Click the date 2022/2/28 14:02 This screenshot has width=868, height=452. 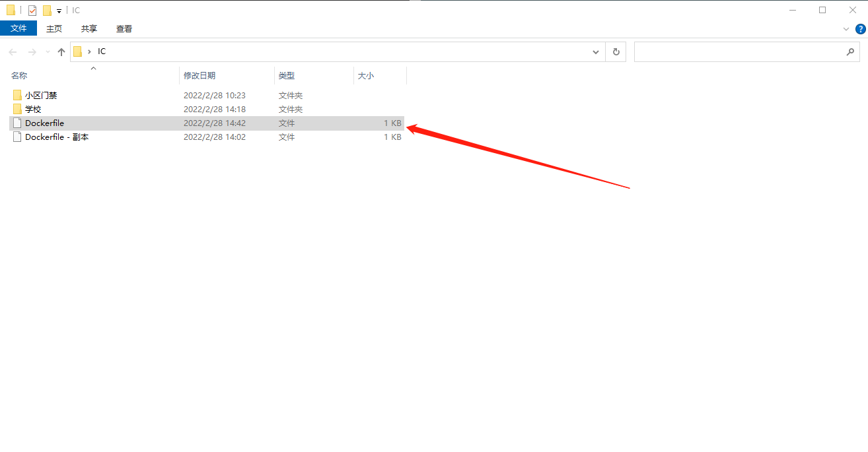click(215, 137)
